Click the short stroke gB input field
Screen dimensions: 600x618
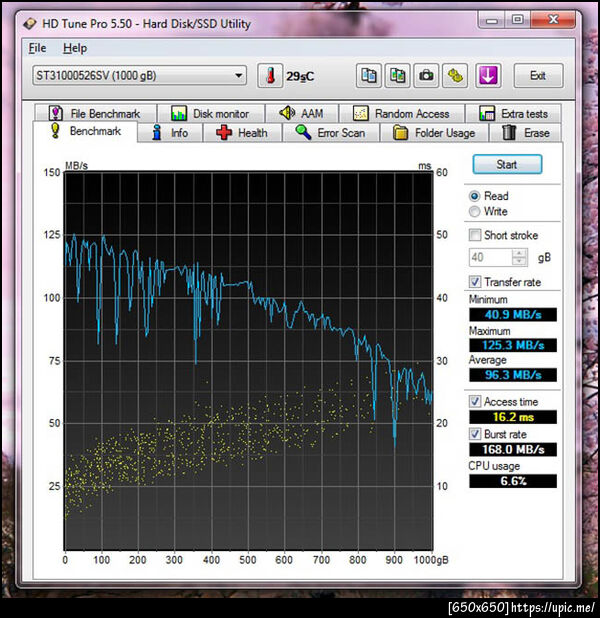point(490,257)
